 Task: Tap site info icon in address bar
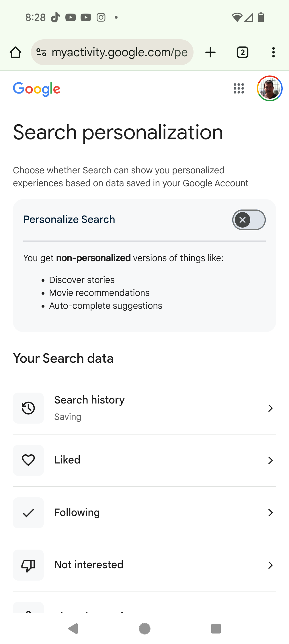point(41,52)
